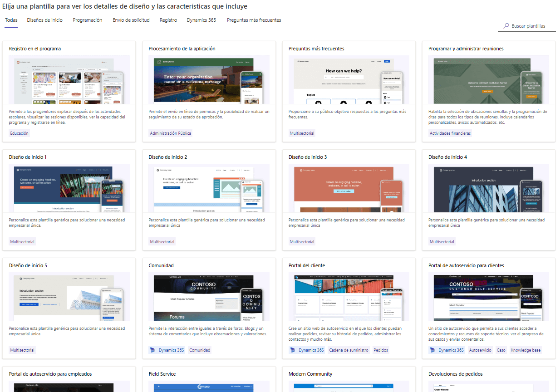
Task: Select the Diseño de inicio 1 thumbnail
Action: coord(69,188)
